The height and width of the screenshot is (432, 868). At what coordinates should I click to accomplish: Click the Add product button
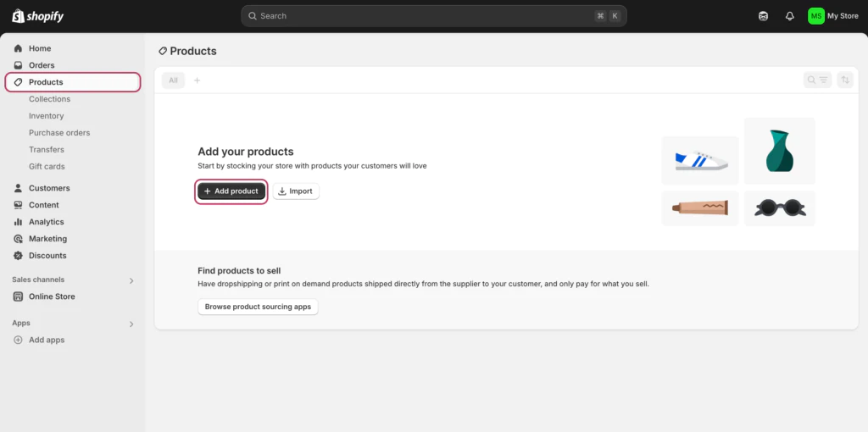coord(231,191)
